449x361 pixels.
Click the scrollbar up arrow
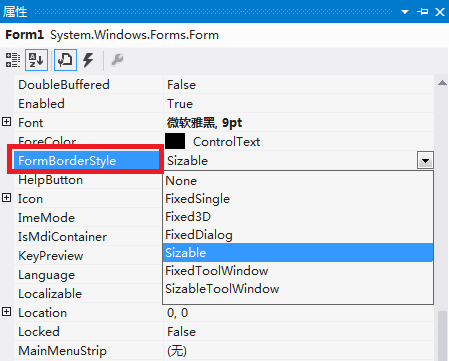click(x=442, y=83)
